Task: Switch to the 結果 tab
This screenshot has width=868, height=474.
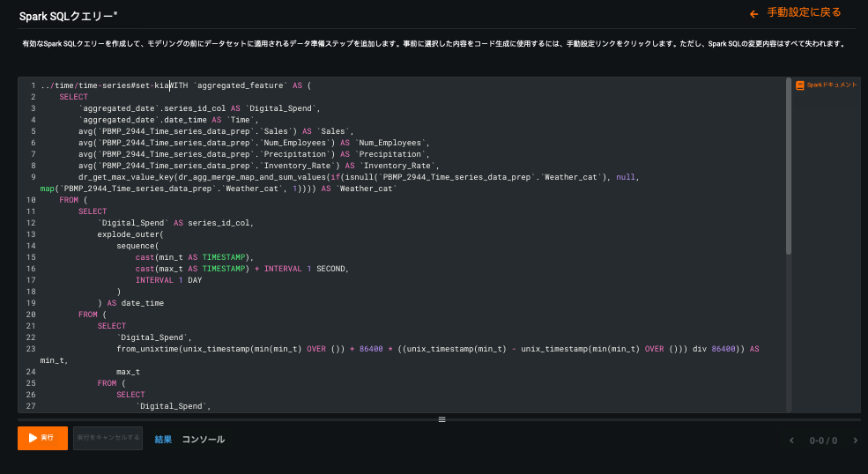Action: pyautogui.click(x=163, y=439)
